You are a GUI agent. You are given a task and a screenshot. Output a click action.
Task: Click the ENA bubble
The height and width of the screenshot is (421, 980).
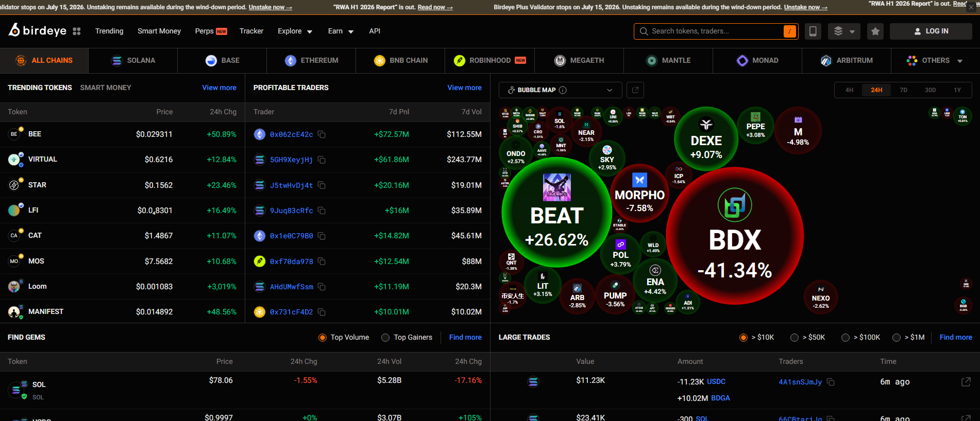pyautogui.click(x=655, y=281)
